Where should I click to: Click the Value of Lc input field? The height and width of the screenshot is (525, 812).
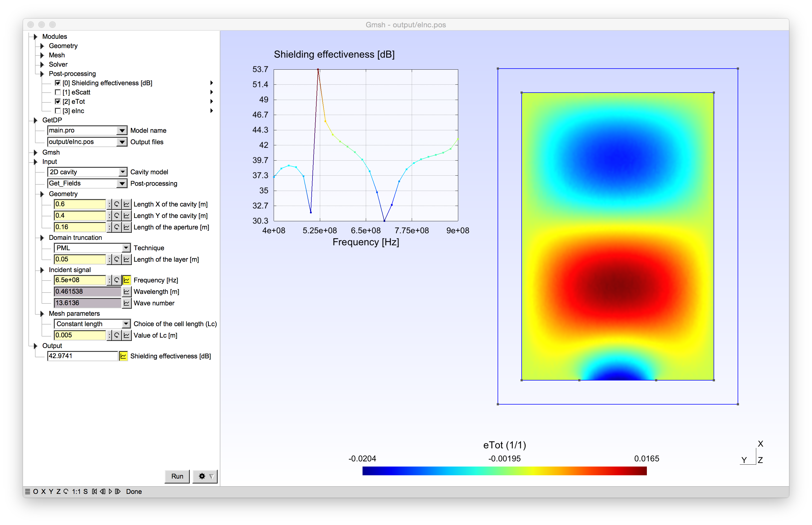(80, 335)
